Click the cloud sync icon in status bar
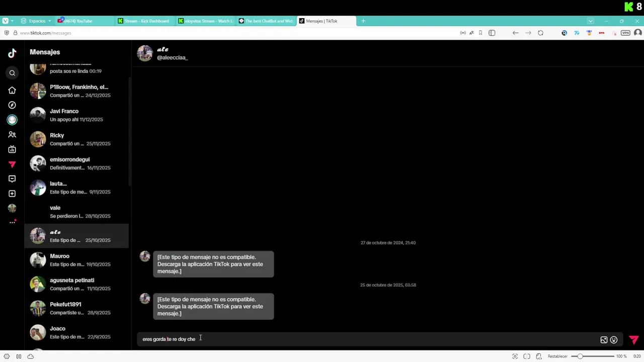 pos(31,356)
